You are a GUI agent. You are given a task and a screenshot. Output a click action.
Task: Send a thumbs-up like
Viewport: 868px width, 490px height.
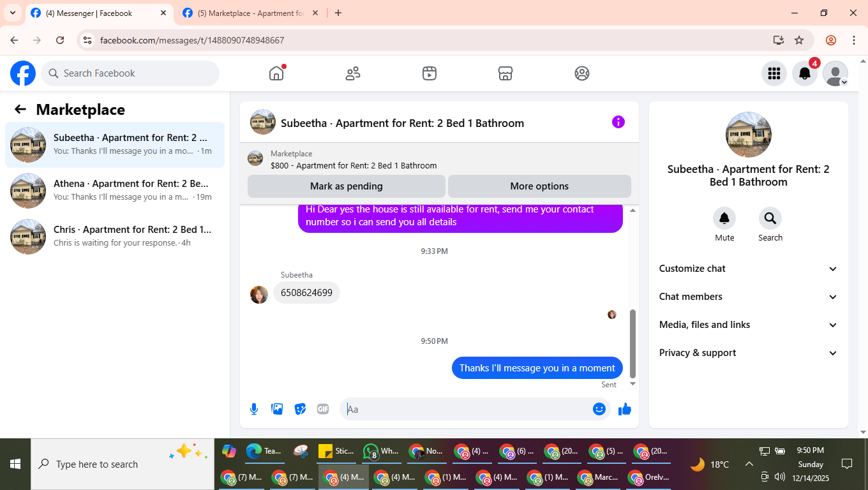point(625,409)
